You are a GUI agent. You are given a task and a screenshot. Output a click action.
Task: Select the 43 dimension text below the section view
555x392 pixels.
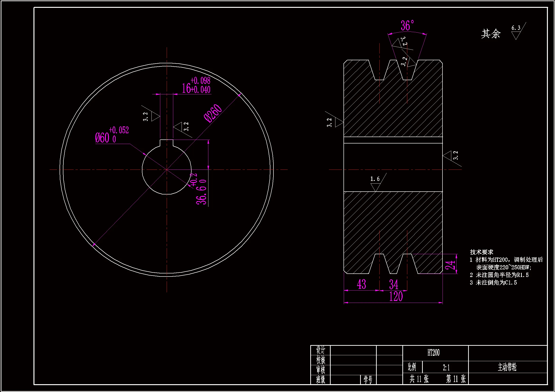pyautogui.click(x=361, y=284)
